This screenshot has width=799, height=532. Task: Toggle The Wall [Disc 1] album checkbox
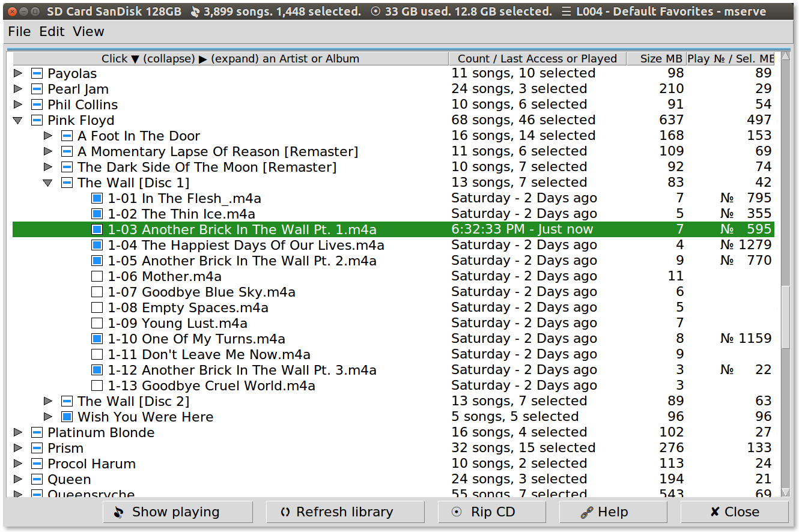tap(67, 183)
